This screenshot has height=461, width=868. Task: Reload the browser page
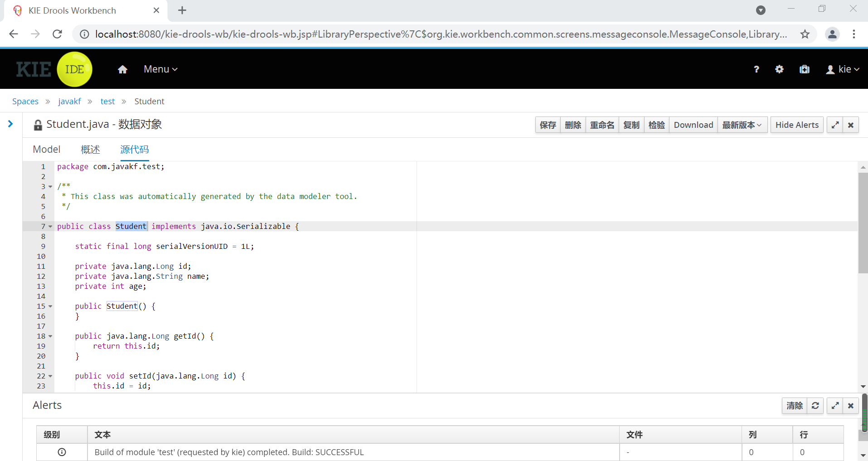click(57, 34)
